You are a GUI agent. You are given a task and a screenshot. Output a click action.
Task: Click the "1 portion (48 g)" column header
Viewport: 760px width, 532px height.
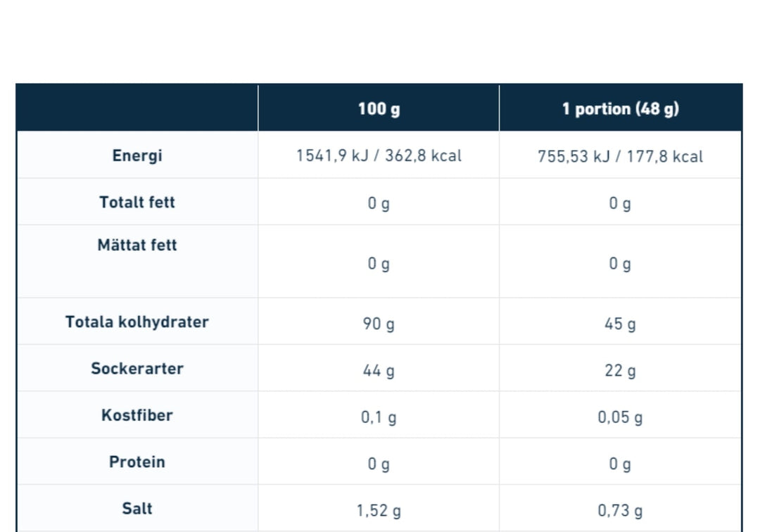tap(620, 109)
